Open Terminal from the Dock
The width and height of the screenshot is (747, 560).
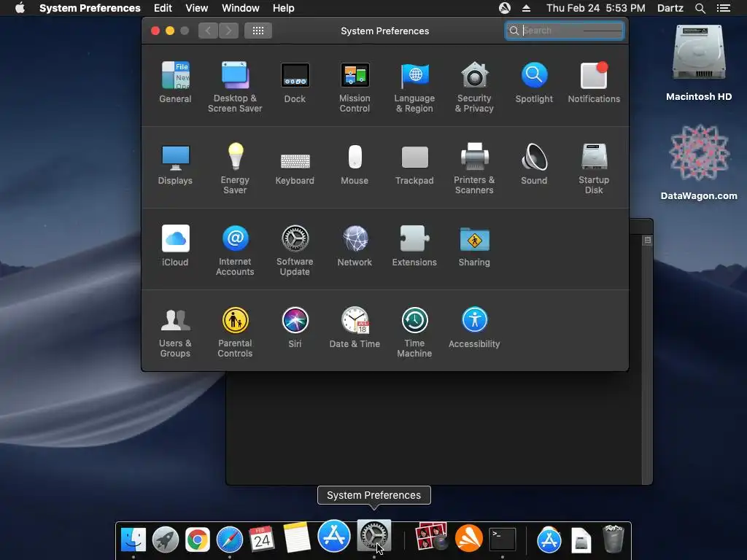point(503,539)
